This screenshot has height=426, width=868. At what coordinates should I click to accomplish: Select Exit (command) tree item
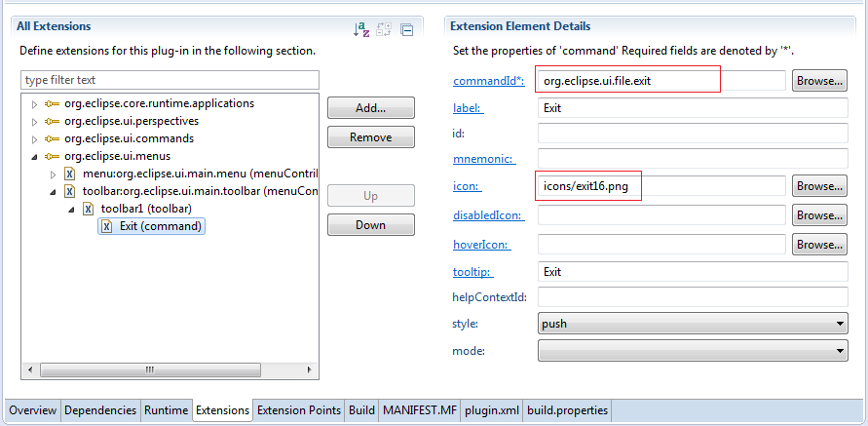coord(152,226)
